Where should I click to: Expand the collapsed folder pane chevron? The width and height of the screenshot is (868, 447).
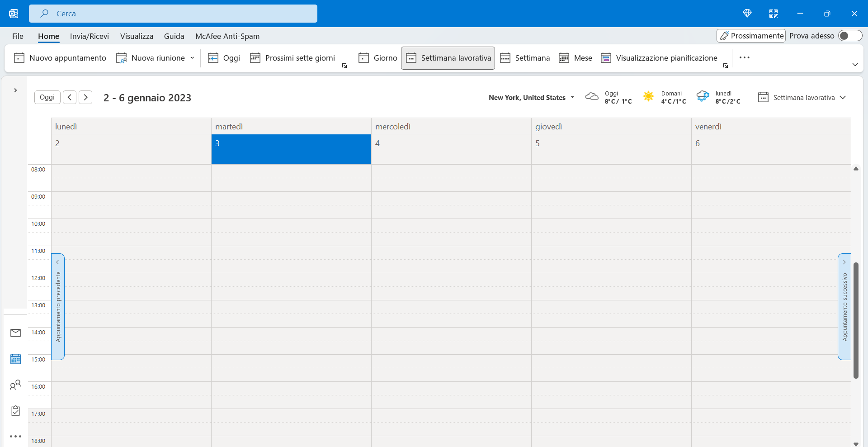pyautogui.click(x=15, y=90)
